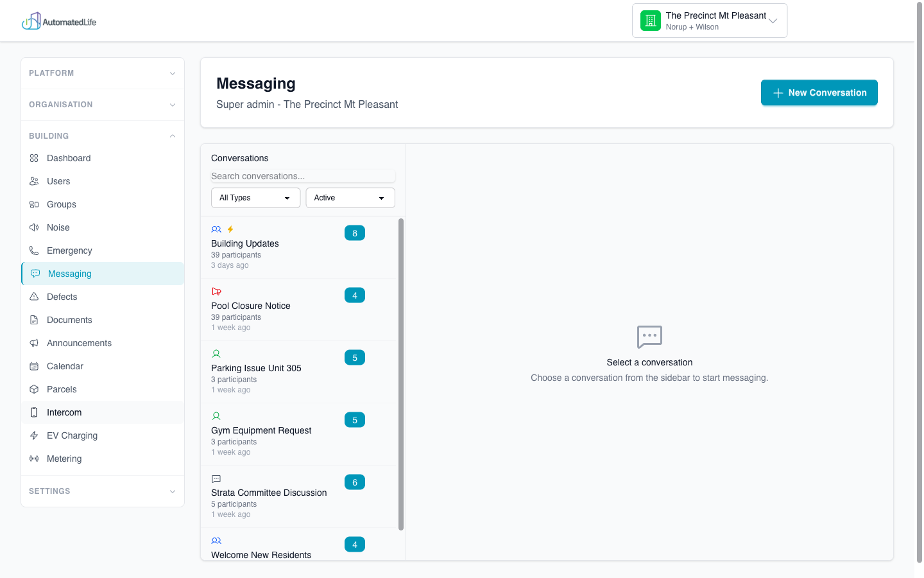Click the AutomatedLife logo
Image resolution: width=924 pixels, height=578 pixels.
pos(59,21)
